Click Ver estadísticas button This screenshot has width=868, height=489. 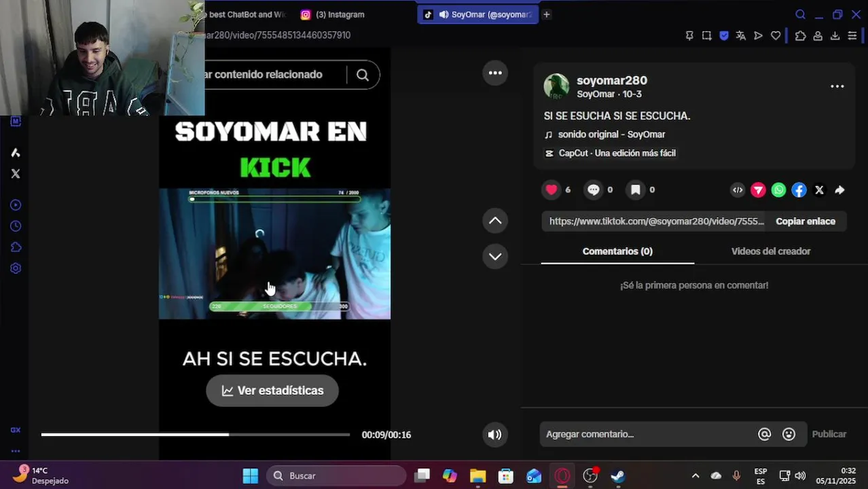(x=272, y=391)
